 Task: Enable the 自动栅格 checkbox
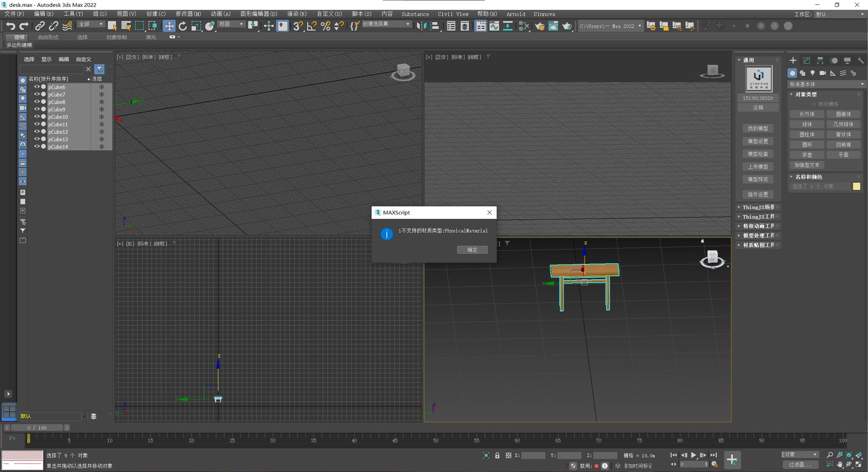(814, 104)
